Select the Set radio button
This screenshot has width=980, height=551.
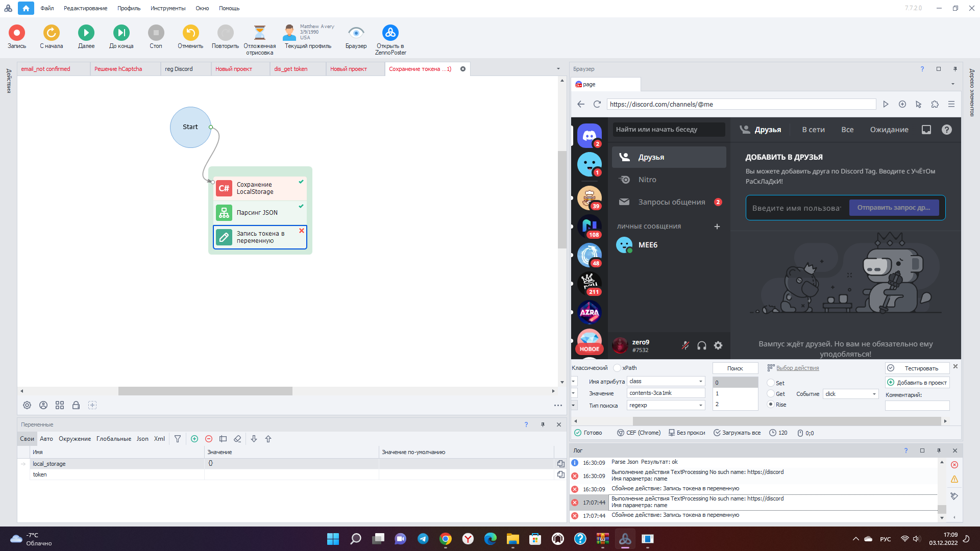point(771,383)
